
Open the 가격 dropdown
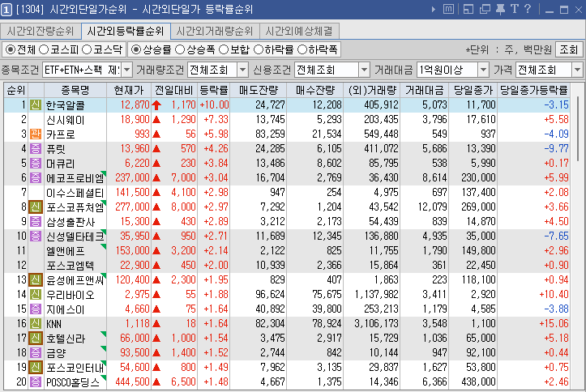pyautogui.click(x=578, y=70)
